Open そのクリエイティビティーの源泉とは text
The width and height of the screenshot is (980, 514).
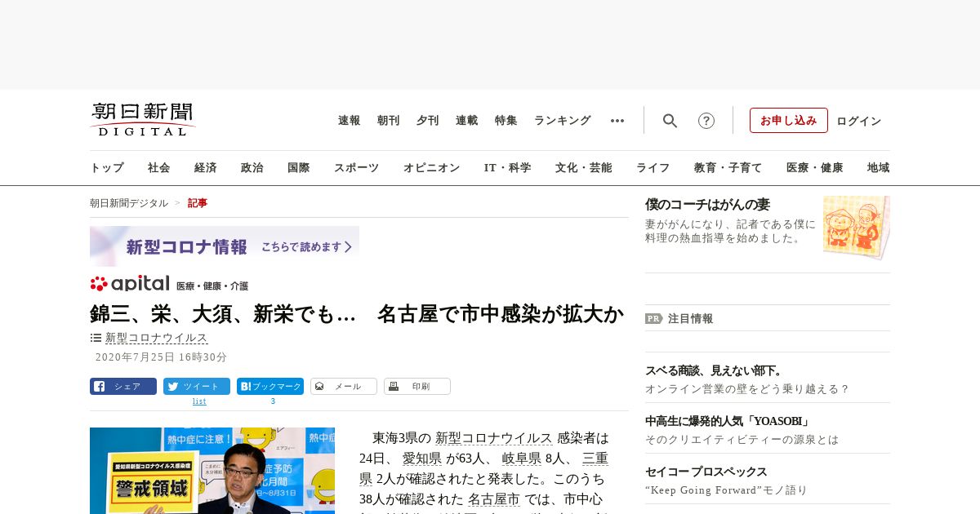pyautogui.click(x=742, y=440)
